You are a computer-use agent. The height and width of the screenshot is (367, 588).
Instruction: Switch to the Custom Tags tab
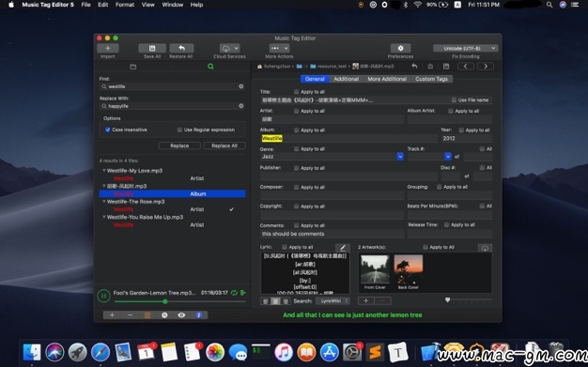click(432, 79)
